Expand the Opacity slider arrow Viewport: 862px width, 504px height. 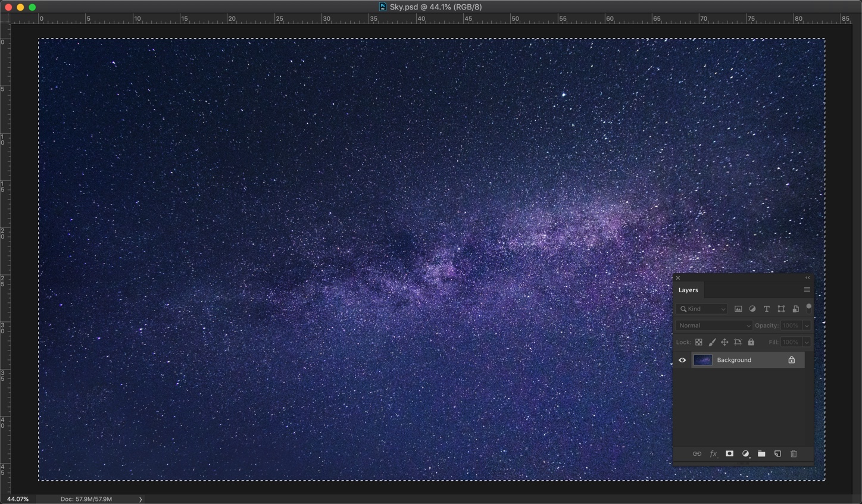pos(807,325)
